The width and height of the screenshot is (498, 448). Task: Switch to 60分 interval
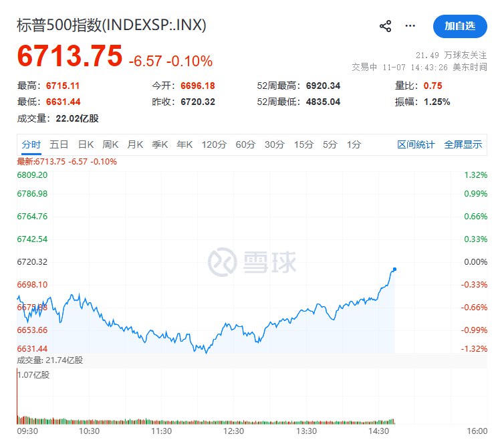pyautogui.click(x=245, y=144)
